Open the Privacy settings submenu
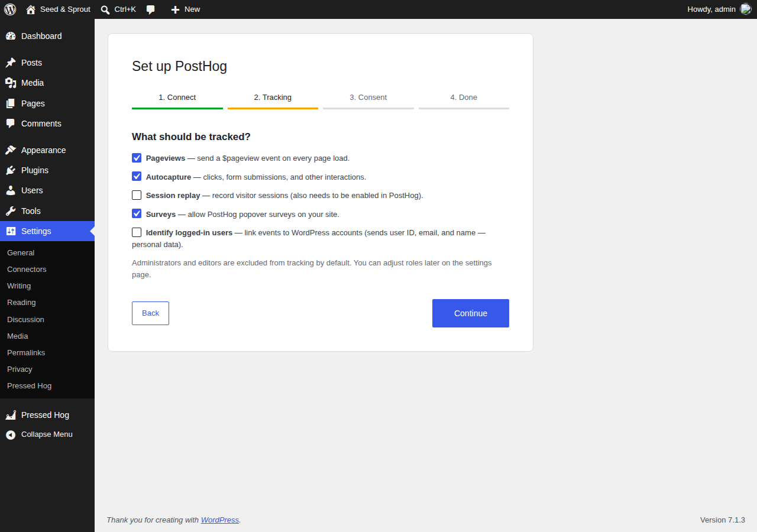Viewport: 757px width, 532px height. (x=20, y=369)
